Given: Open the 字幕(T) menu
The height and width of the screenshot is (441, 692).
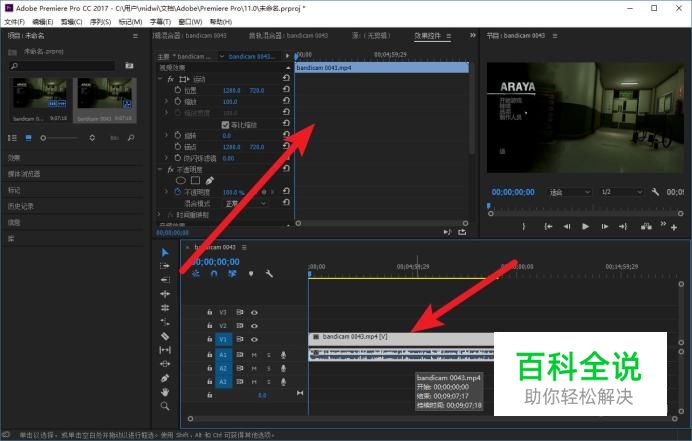Looking at the screenshot, I should (x=160, y=22).
